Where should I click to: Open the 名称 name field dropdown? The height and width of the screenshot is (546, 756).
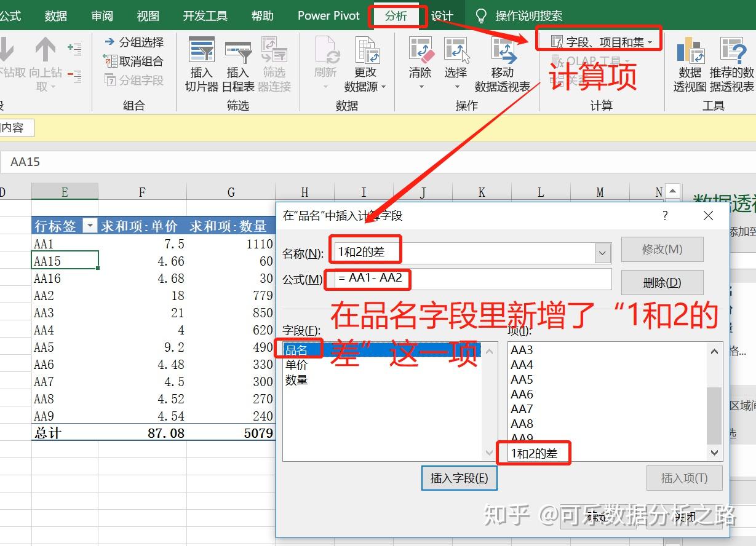click(x=602, y=252)
